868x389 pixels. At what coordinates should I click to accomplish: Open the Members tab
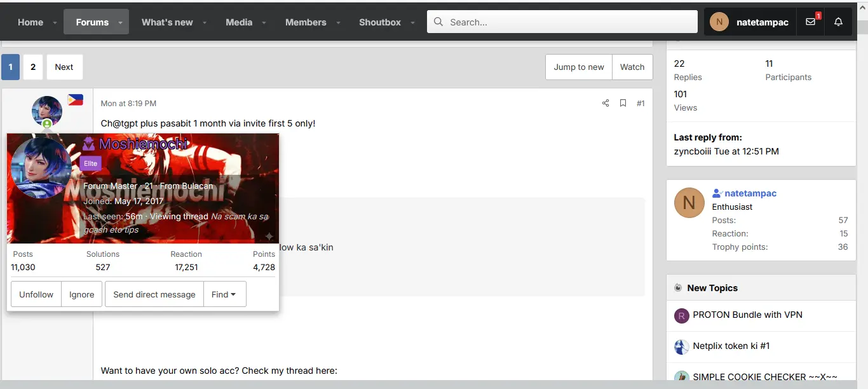tap(306, 22)
